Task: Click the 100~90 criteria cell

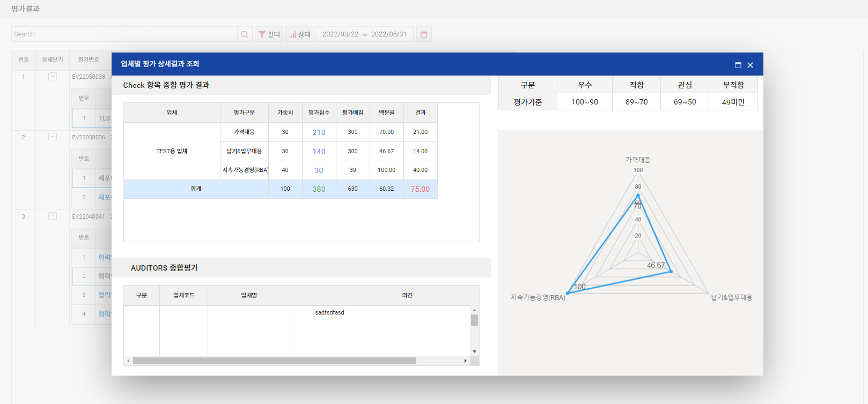Action: click(x=585, y=102)
